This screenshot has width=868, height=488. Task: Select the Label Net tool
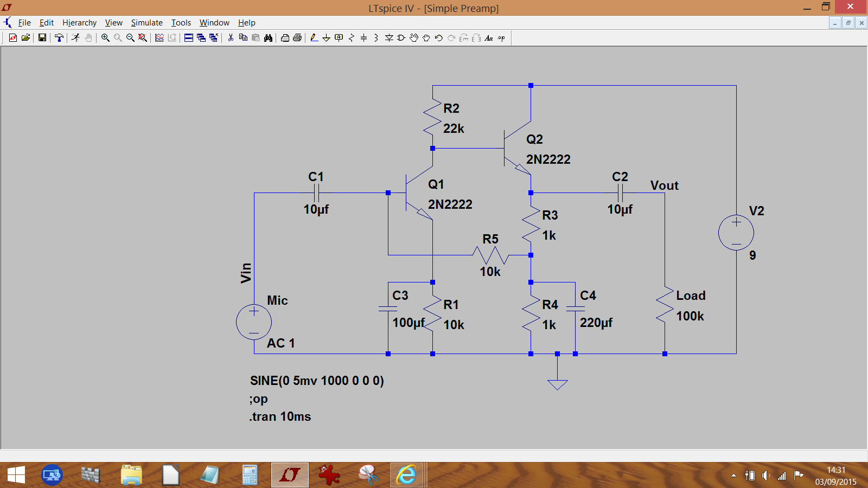(x=339, y=38)
